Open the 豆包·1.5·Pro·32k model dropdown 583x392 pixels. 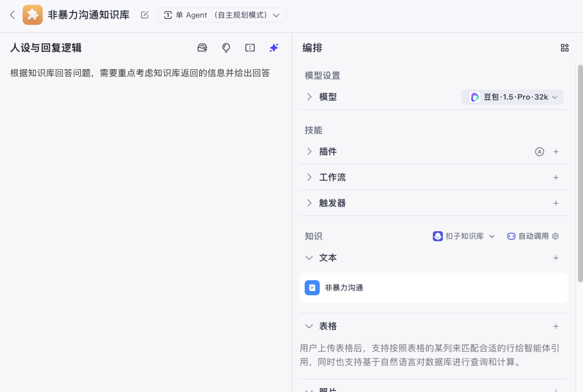coord(512,97)
